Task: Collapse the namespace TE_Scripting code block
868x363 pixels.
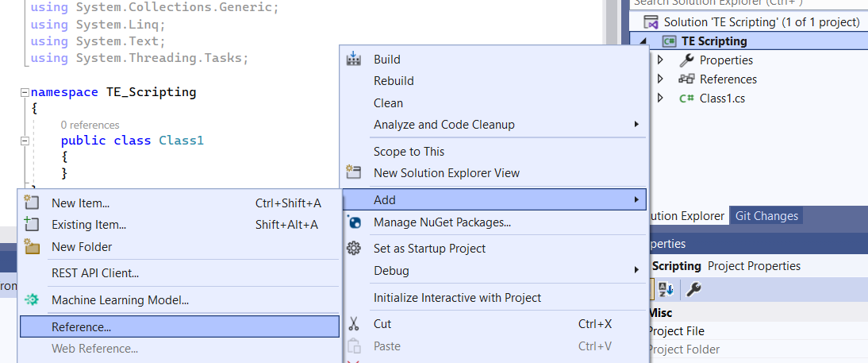Action: click(x=25, y=92)
